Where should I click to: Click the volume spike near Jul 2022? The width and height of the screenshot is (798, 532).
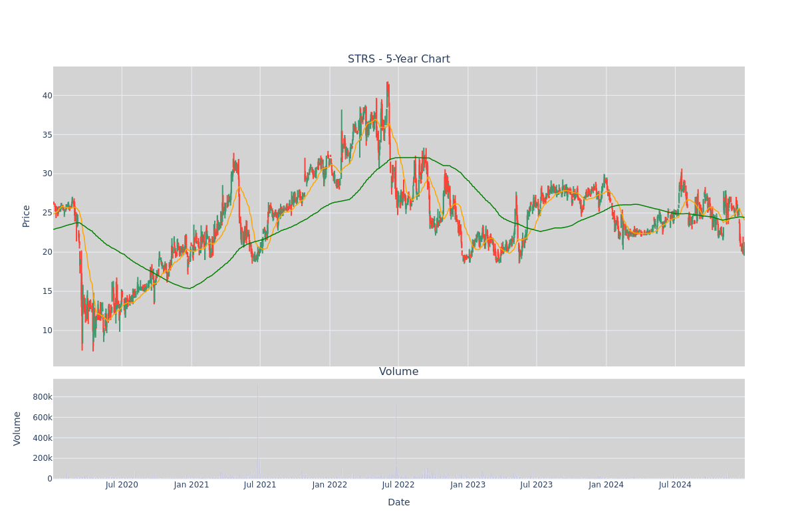396,442
